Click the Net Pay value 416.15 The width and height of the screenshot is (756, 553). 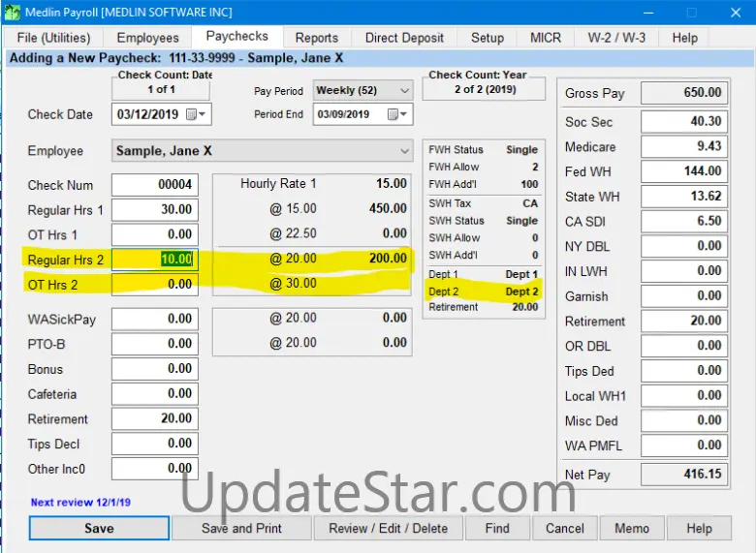pos(683,475)
